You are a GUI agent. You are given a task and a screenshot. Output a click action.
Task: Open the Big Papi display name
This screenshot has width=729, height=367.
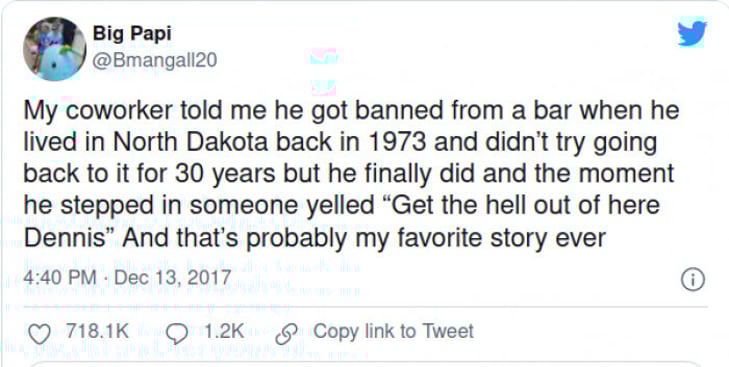[x=132, y=33]
